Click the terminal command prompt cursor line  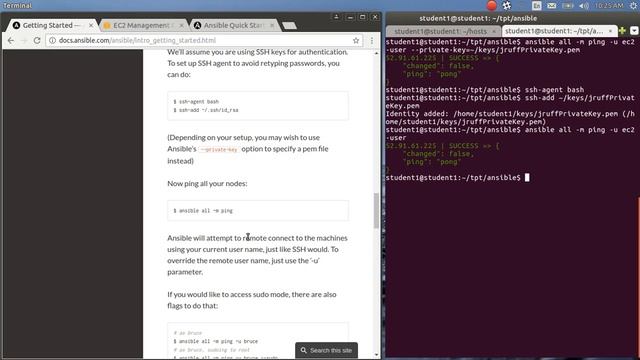(458, 178)
